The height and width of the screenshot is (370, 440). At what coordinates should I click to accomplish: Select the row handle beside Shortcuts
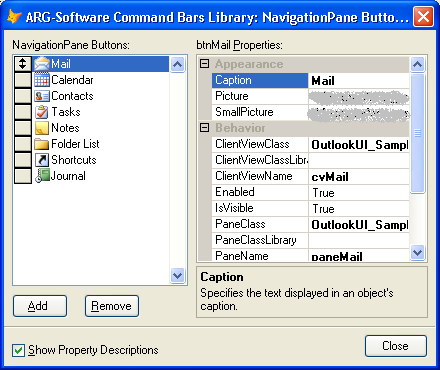(23, 160)
